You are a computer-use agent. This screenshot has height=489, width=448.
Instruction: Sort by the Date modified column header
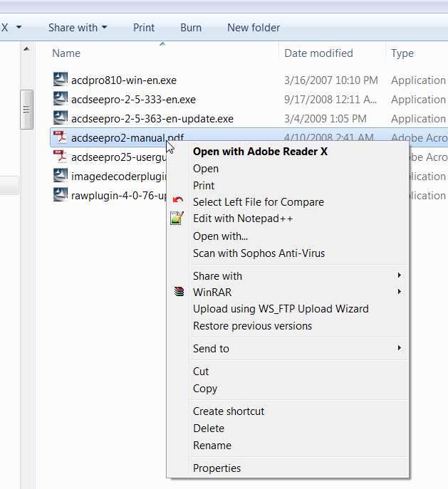tap(318, 53)
